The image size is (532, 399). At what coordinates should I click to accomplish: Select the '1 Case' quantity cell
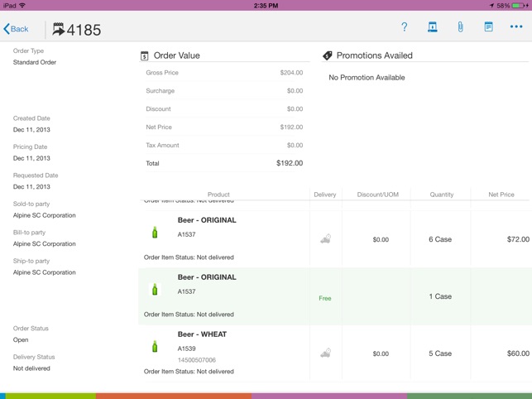(440, 296)
